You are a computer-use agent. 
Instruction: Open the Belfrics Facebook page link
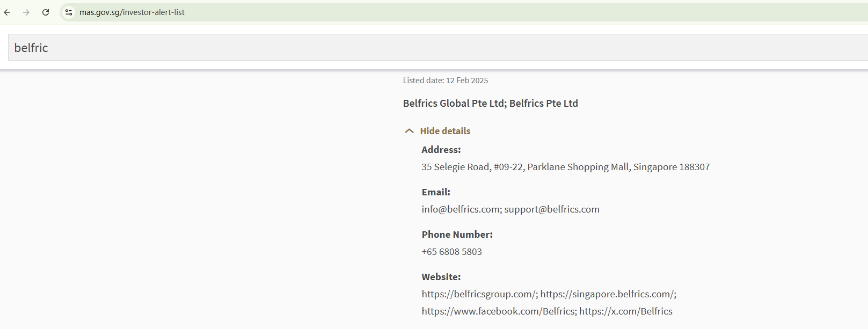[498, 311]
